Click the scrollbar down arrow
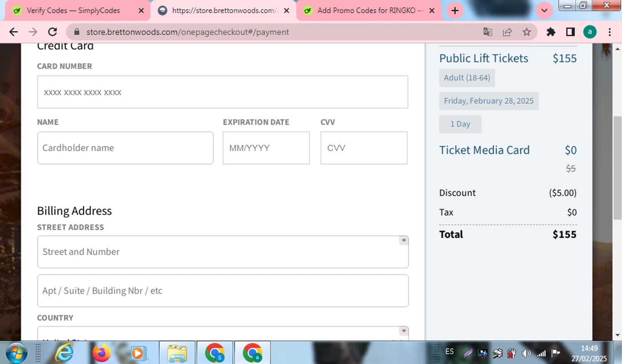 pyautogui.click(x=617, y=335)
